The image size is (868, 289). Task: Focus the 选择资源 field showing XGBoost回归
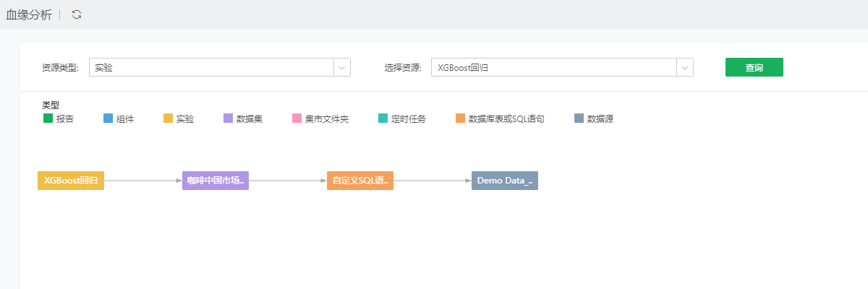[x=553, y=67]
